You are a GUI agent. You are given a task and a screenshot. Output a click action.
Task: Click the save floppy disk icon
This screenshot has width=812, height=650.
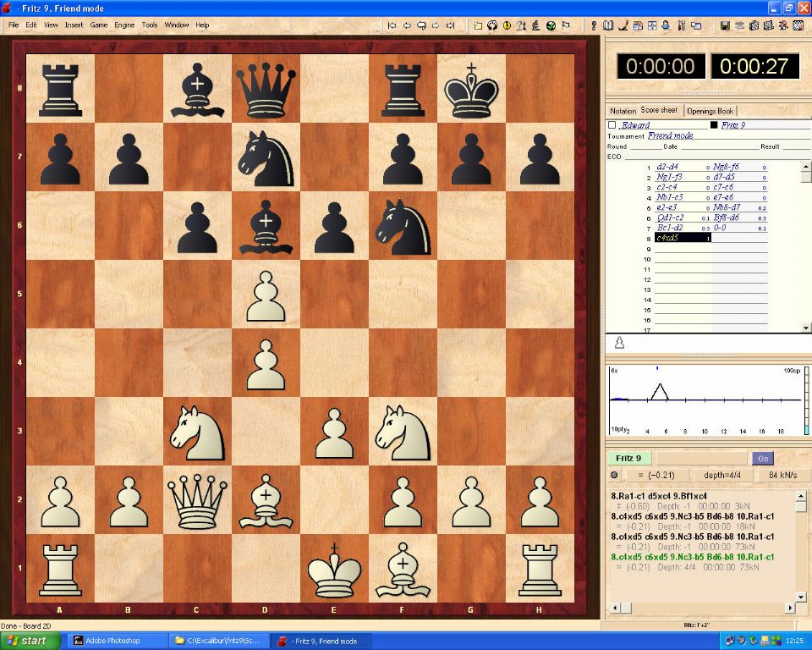click(725, 25)
